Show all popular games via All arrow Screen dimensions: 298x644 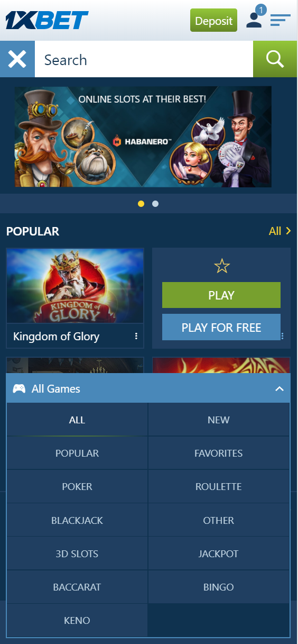click(x=280, y=231)
